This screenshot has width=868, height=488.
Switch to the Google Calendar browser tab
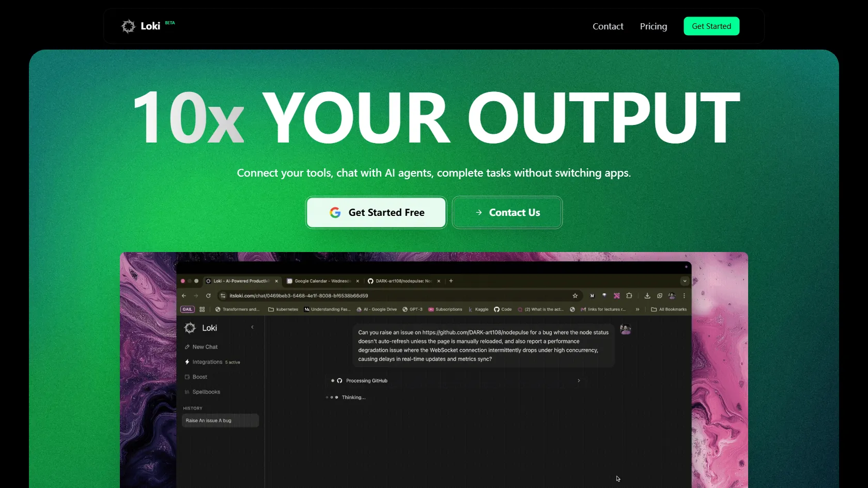[x=322, y=281]
